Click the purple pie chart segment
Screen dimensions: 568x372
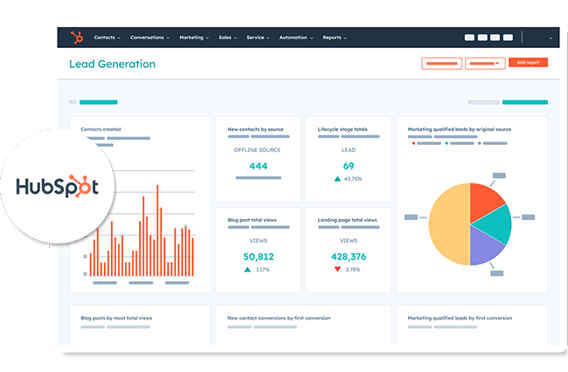484,246
